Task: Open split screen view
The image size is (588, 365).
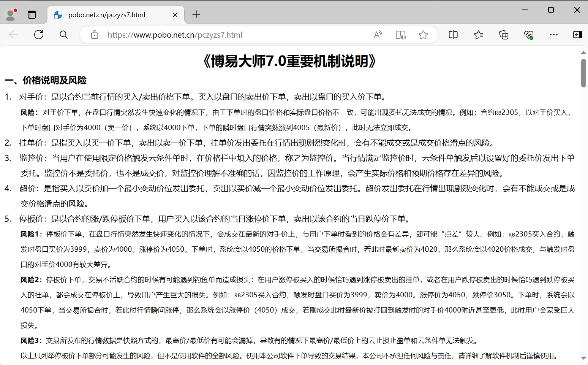Action: click(453, 35)
